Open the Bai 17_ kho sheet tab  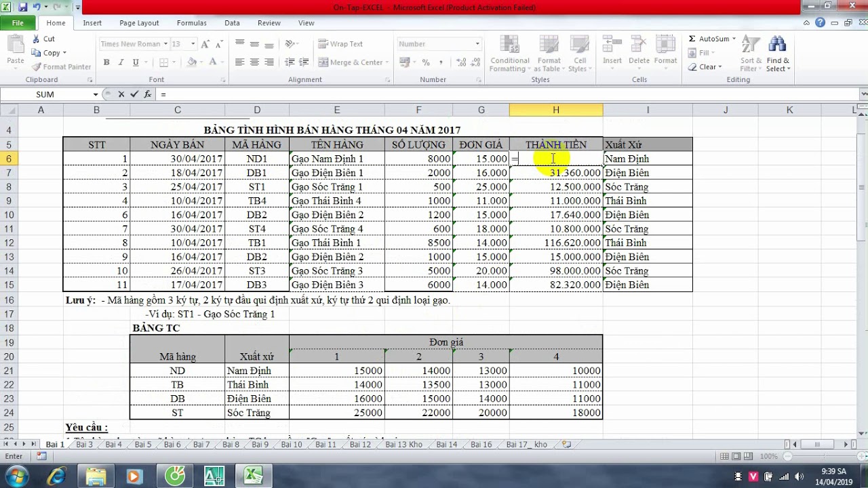click(526, 445)
